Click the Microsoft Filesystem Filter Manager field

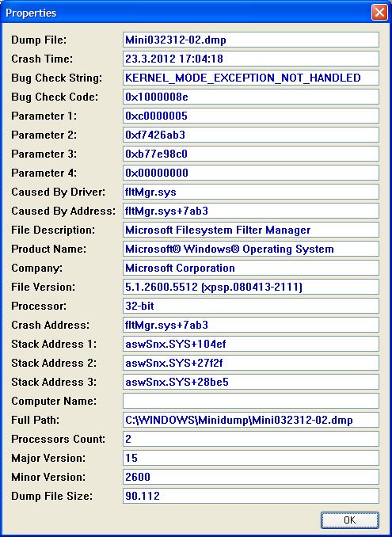[251, 230]
